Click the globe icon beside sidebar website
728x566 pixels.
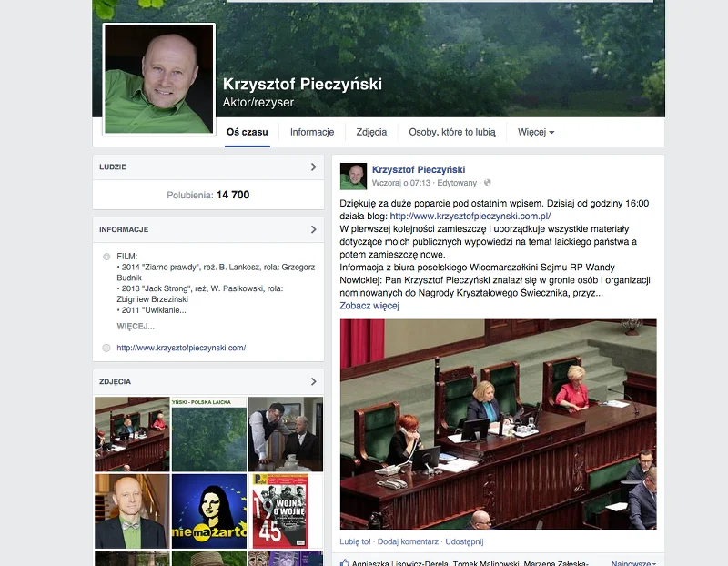pos(106,348)
